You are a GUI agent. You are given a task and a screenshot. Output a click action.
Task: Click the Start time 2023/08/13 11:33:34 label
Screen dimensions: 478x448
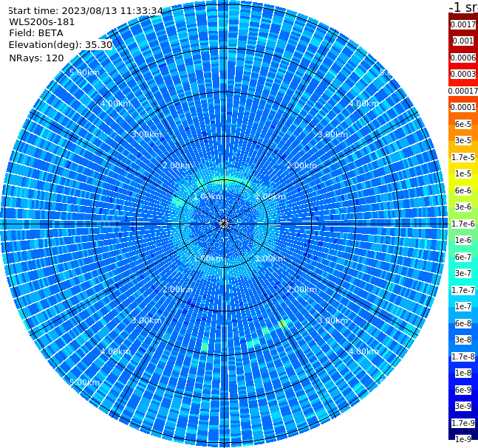(x=85, y=10)
